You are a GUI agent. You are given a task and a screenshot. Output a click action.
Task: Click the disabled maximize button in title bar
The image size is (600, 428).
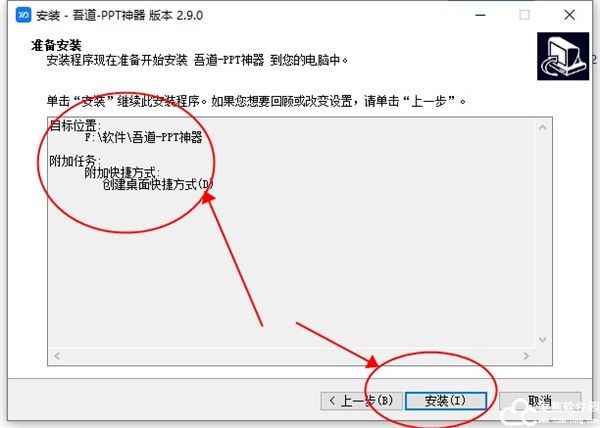pos(525,15)
